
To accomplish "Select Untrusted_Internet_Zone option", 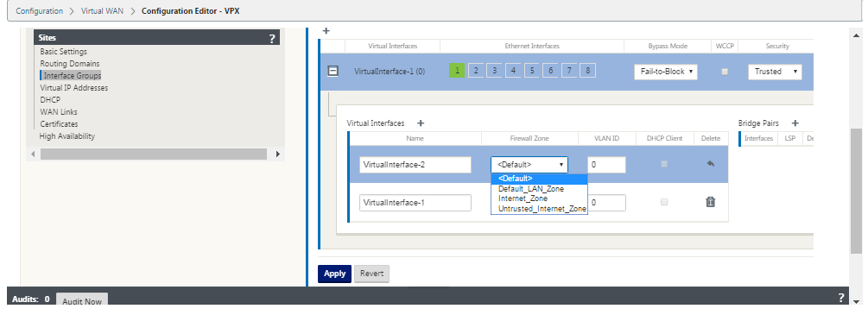I will coord(539,208).
